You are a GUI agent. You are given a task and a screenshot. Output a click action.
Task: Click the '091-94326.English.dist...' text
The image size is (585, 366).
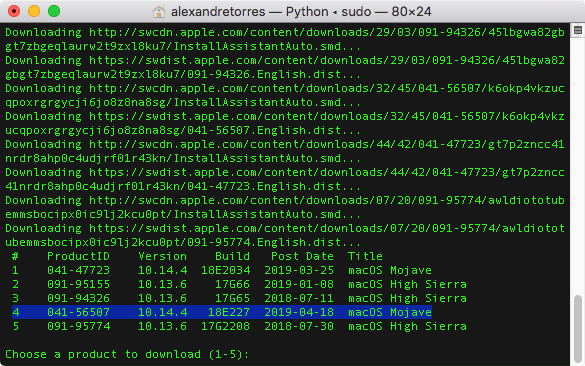tap(274, 74)
